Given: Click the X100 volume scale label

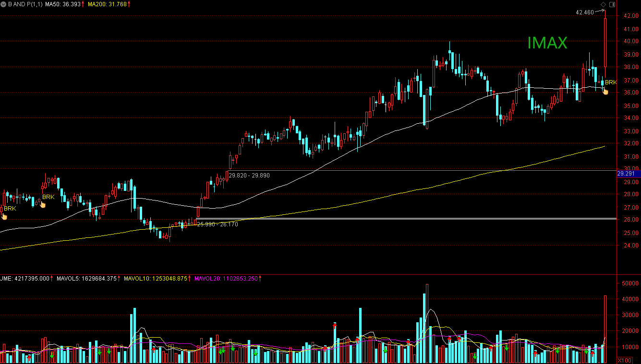Looking at the screenshot, I should pos(624,360).
